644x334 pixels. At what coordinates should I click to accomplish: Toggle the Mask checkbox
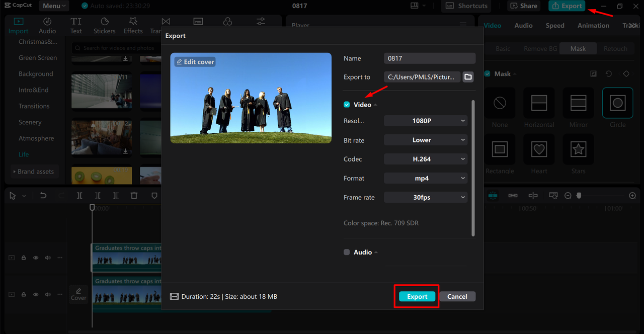(487, 74)
